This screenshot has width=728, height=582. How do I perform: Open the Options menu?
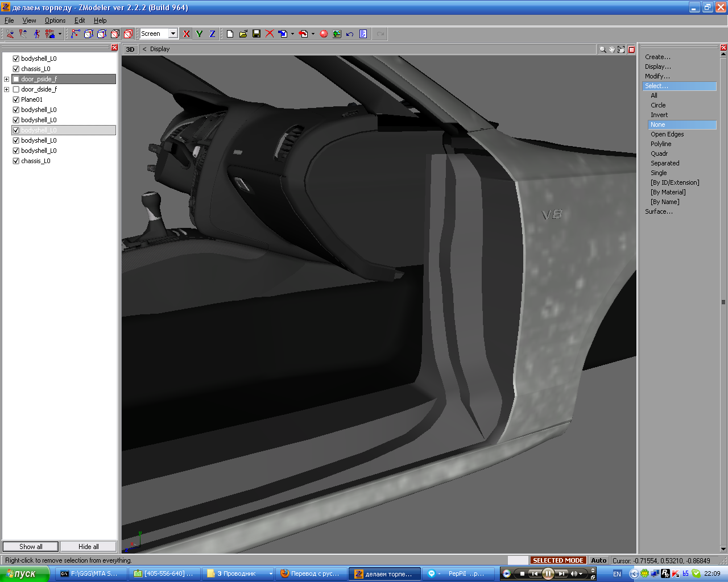pos(55,20)
